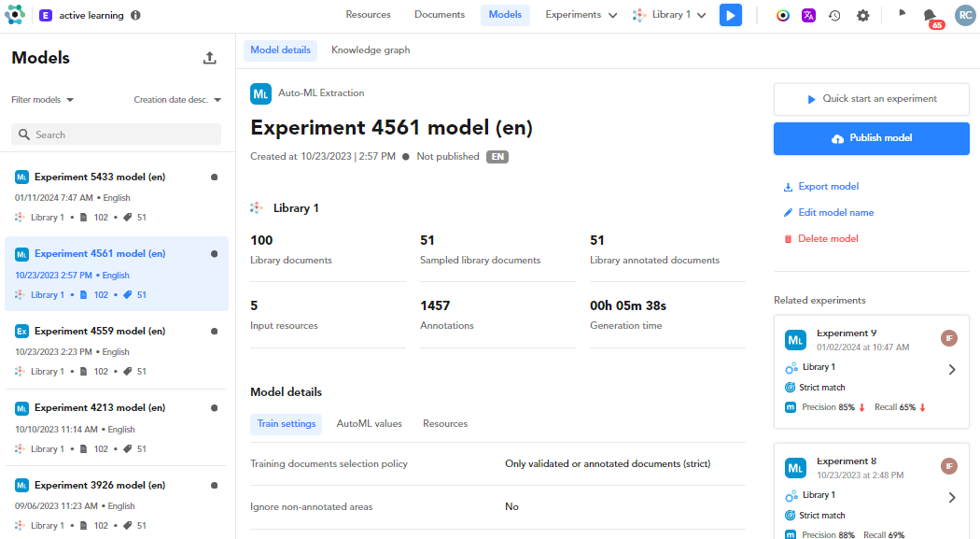Click the Delete model link
The image size is (980, 539).
[827, 239]
